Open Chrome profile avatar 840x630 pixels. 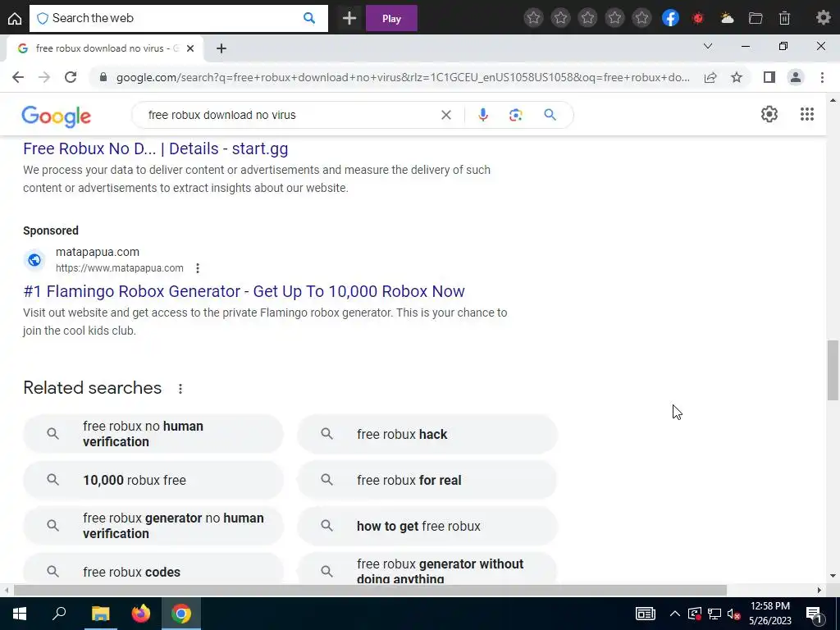(796, 77)
